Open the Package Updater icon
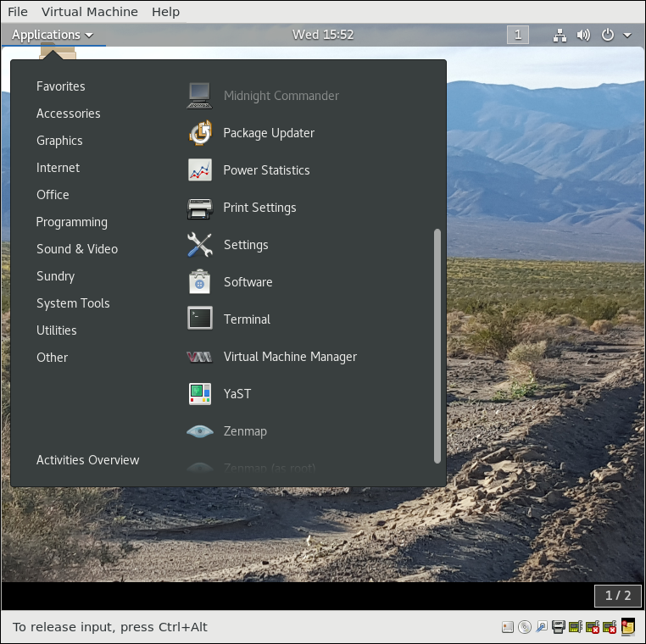The image size is (646, 644). coord(200,133)
